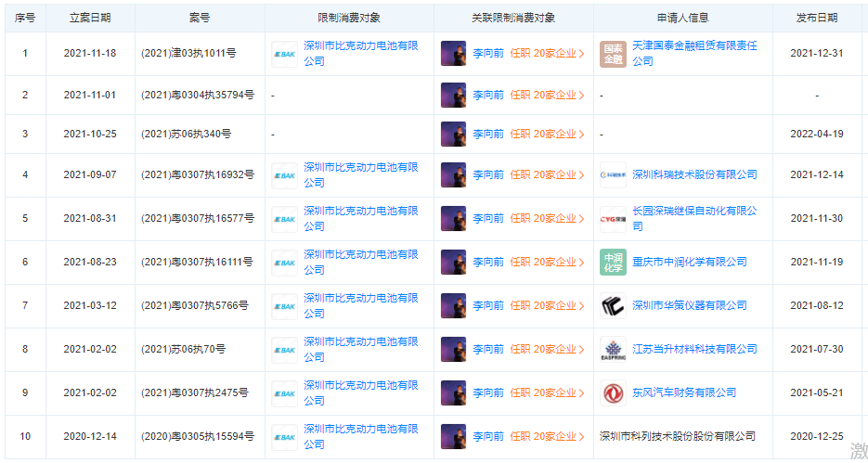Open 华策仪器 black logo
This screenshot has height=463, width=868.
(x=613, y=306)
